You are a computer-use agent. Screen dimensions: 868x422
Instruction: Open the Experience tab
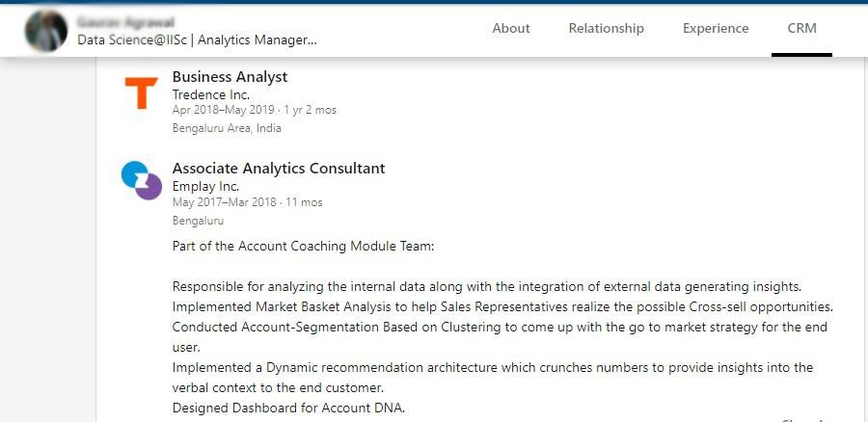pyautogui.click(x=716, y=28)
